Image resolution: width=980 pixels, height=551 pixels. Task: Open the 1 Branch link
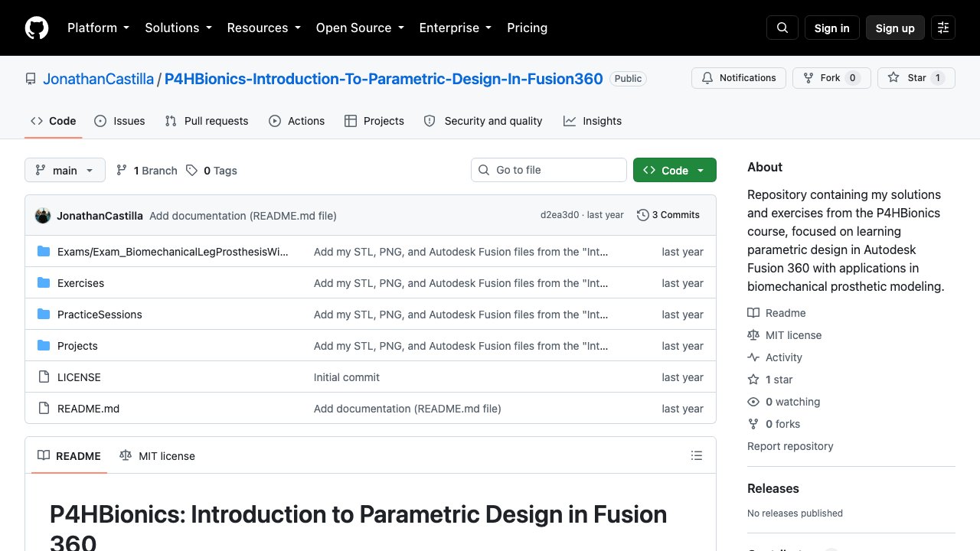click(147, 171)
